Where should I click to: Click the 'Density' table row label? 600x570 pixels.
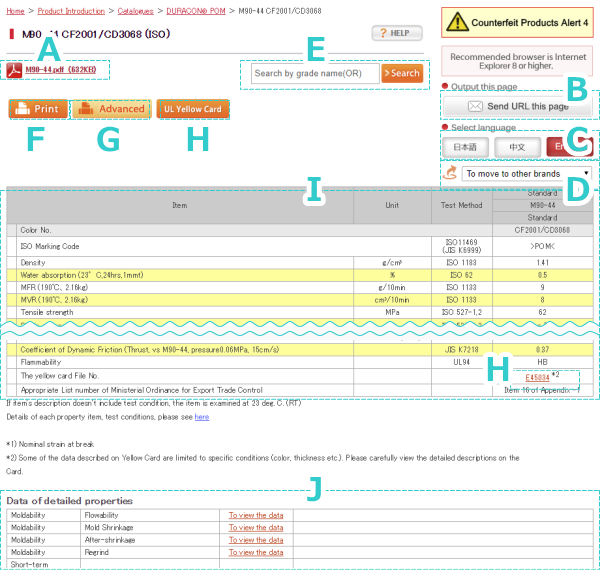tap(33, 263)
